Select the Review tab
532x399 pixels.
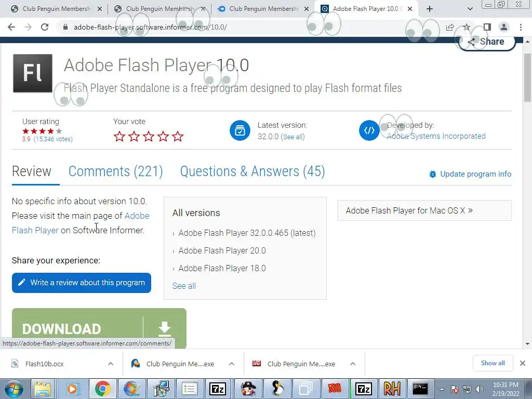pyautogui.click(x=32, y=171)
